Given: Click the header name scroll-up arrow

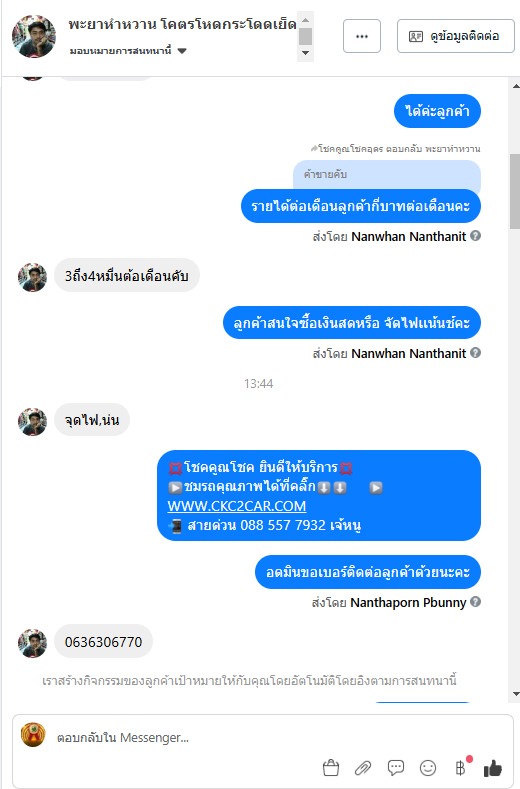Looking at the screenshot, I should 305,20.
